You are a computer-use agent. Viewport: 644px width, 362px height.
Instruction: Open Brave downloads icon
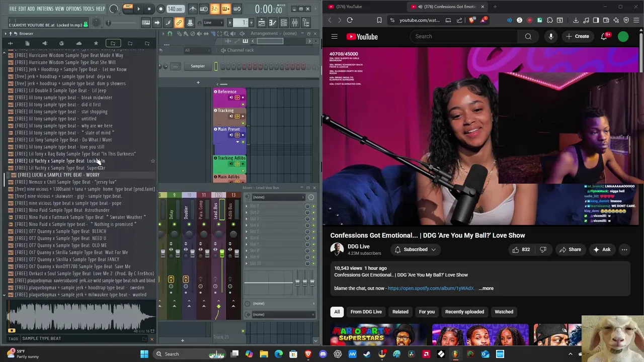576,20
